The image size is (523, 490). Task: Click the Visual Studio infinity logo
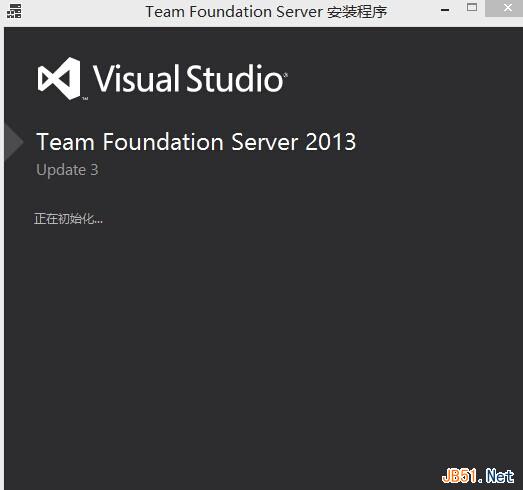(x=59, y=78)
